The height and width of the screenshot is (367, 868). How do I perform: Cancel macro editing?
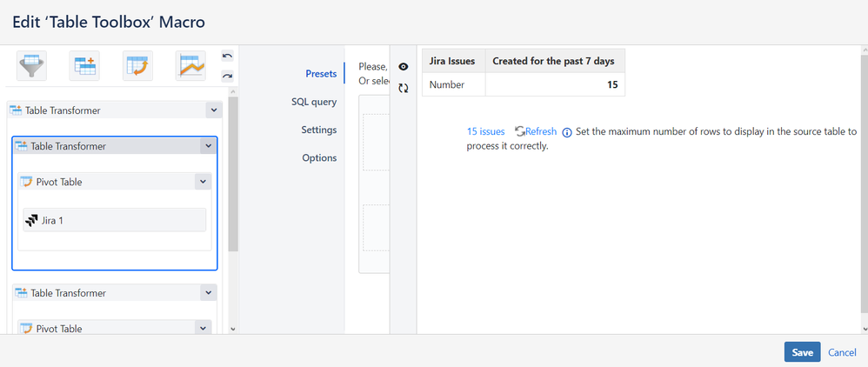click(x=842, y=352)
